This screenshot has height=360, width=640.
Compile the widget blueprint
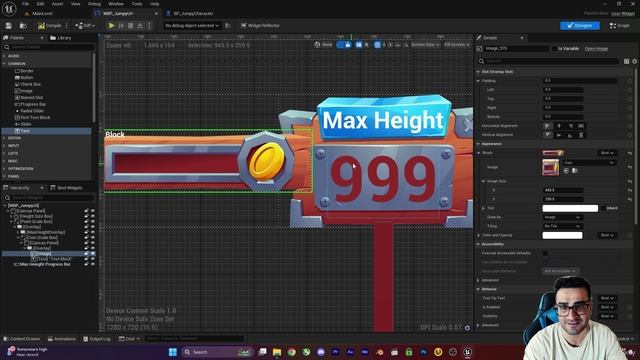click(x=49, y=25)
